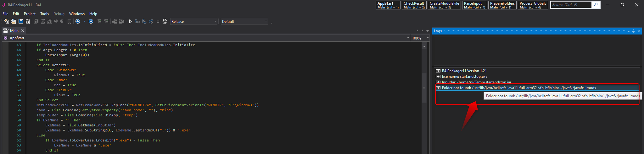Image resolution: width=644 pixels, height=154 pixels.
Task: Select the 'Folder not found' log entry
Action: [x=518, y=88]
